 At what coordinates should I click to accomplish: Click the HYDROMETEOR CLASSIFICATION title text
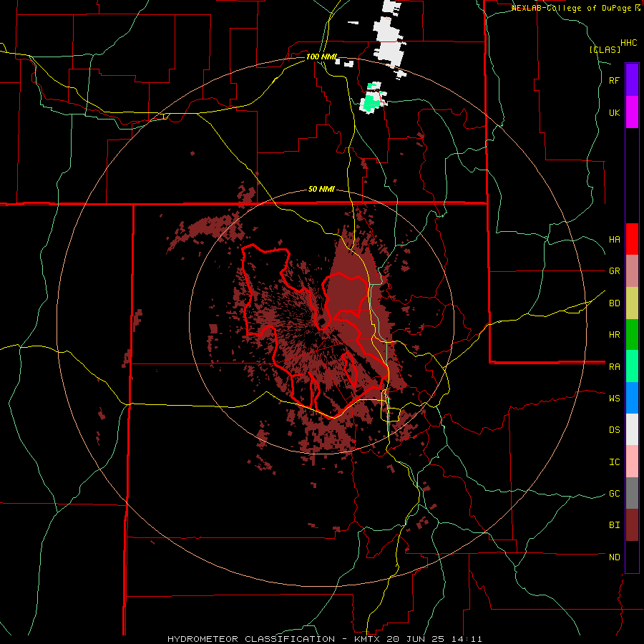(x=251, y=639)
